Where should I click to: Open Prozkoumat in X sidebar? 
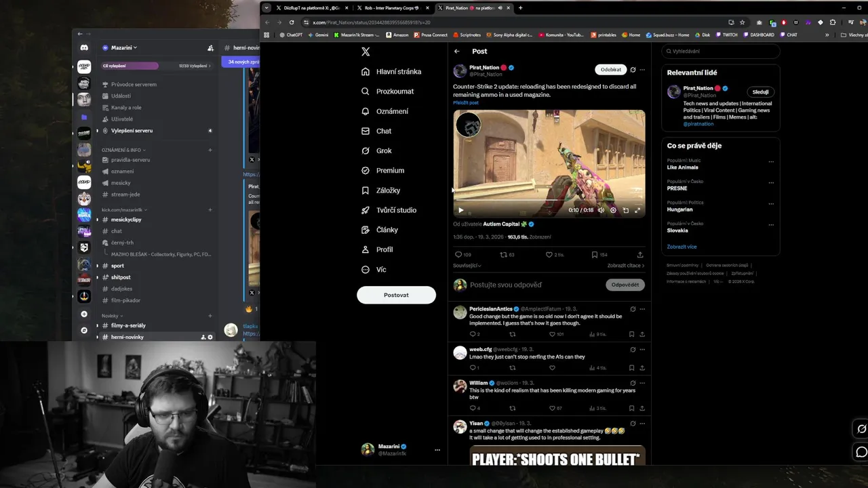[387, 91]
